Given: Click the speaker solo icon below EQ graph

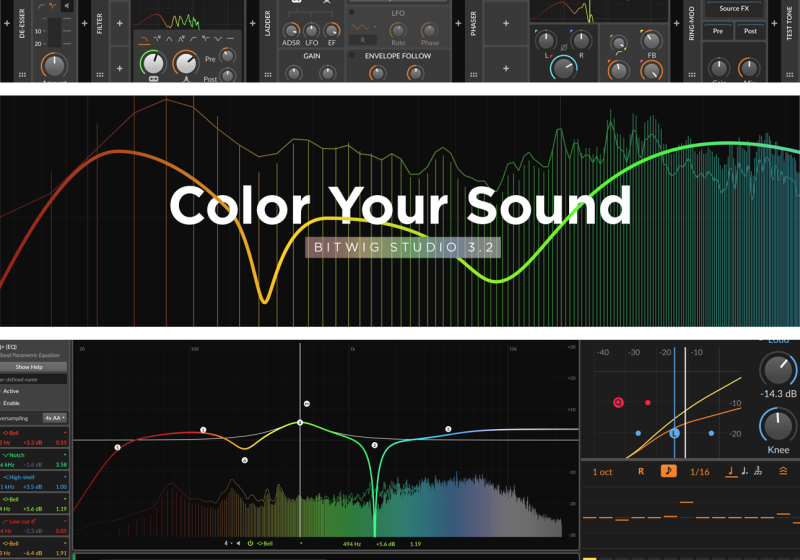Looking at the screenshot, I should click(238, 544).
